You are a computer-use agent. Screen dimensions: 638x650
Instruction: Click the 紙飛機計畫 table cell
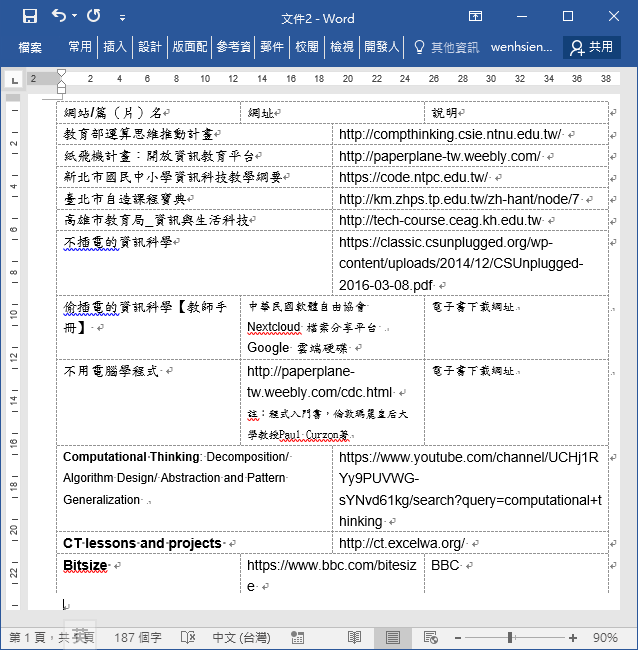pos(194,156)
